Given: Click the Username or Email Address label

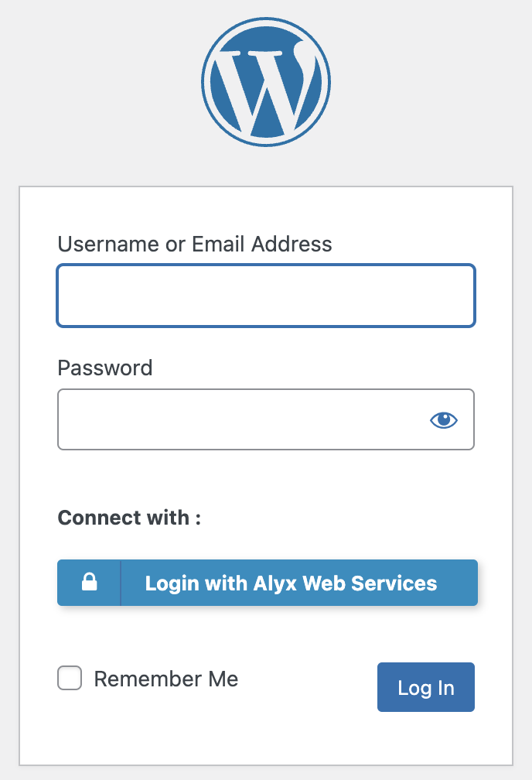Looking at the screenshot, I should point(195,245).
